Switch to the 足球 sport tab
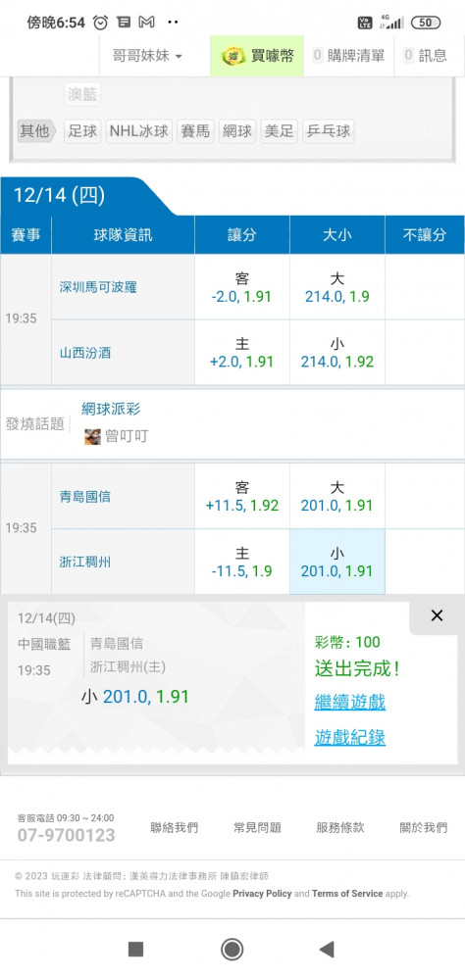Viewport: 465px width, 980px height. click(x=82, y=131)
